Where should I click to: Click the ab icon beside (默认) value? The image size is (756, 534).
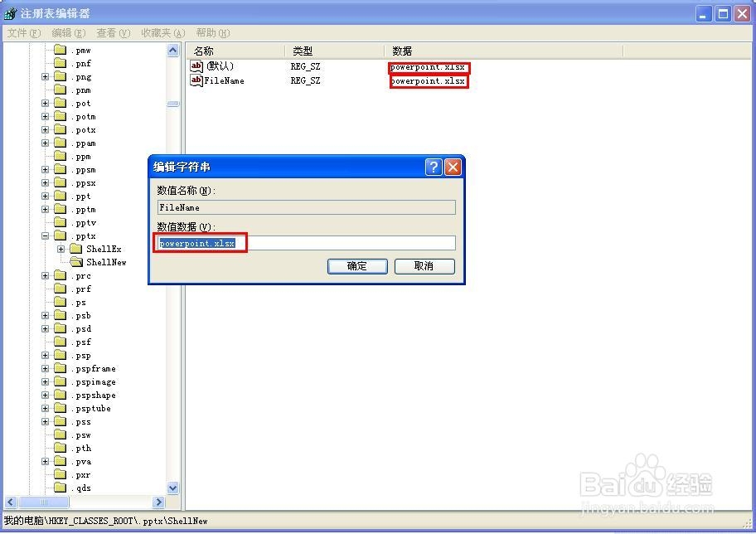(x=197, y=66)
